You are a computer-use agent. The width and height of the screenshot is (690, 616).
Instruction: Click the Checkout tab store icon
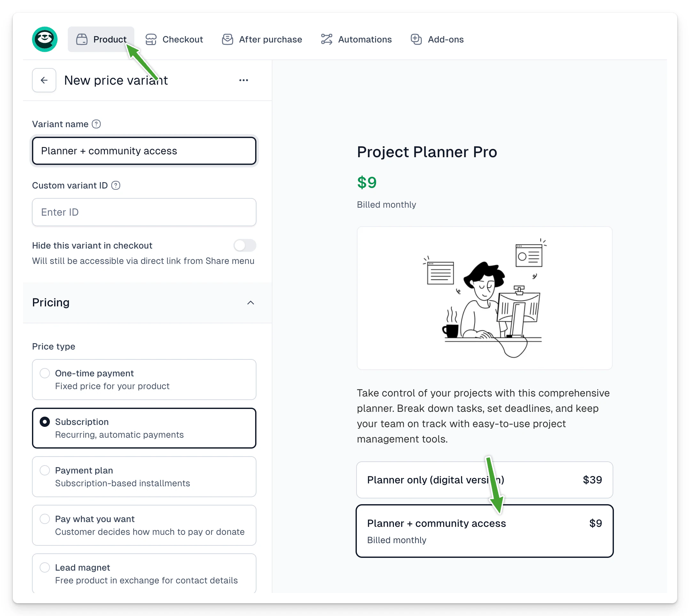pos(151,39)
